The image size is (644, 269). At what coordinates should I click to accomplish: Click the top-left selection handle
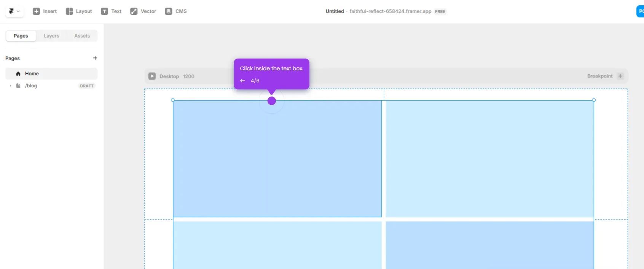(173, 100)
